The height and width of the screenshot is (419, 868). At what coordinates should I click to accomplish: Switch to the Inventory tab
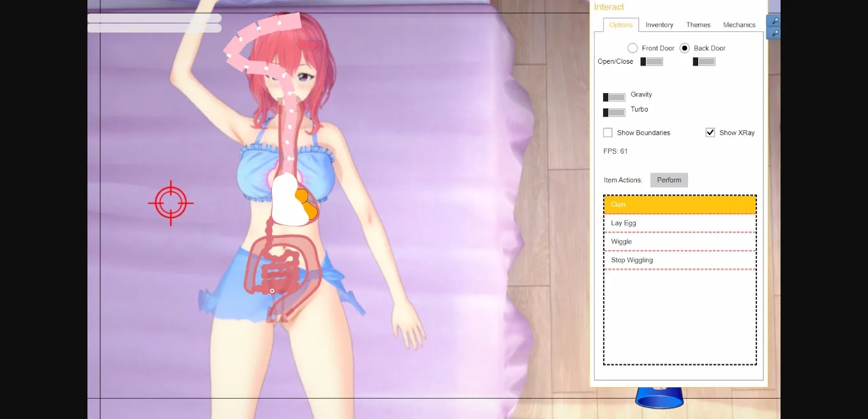click(659, 25)
